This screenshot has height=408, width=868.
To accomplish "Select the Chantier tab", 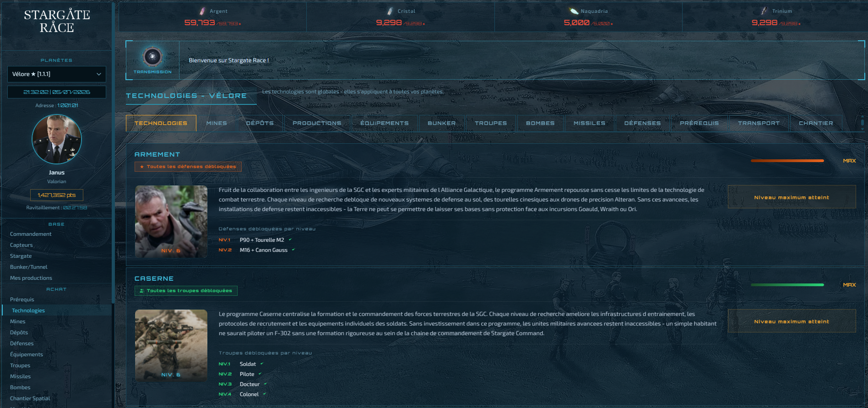I will point(816,123).
